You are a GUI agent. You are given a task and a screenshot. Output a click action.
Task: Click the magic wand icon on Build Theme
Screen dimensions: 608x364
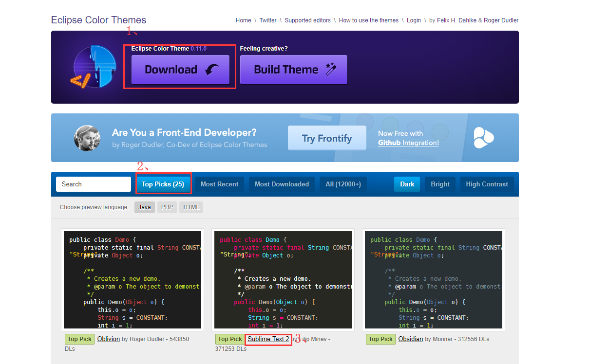(331, 69)
